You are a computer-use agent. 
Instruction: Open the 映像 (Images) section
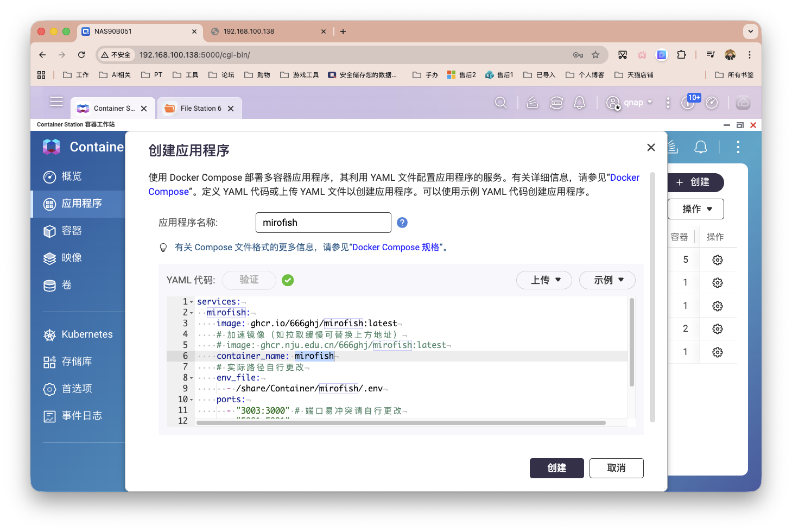point(71,258)
